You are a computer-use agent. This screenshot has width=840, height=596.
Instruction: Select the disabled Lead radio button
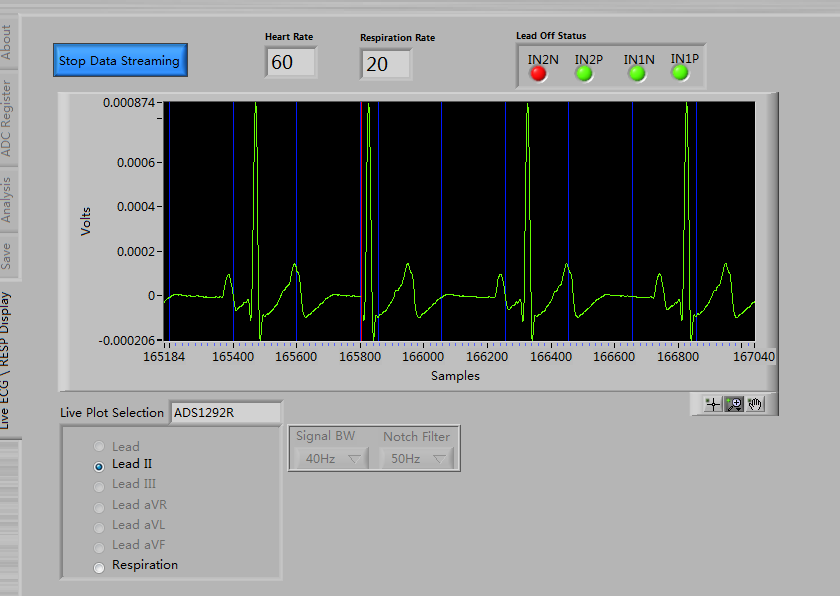99,446
